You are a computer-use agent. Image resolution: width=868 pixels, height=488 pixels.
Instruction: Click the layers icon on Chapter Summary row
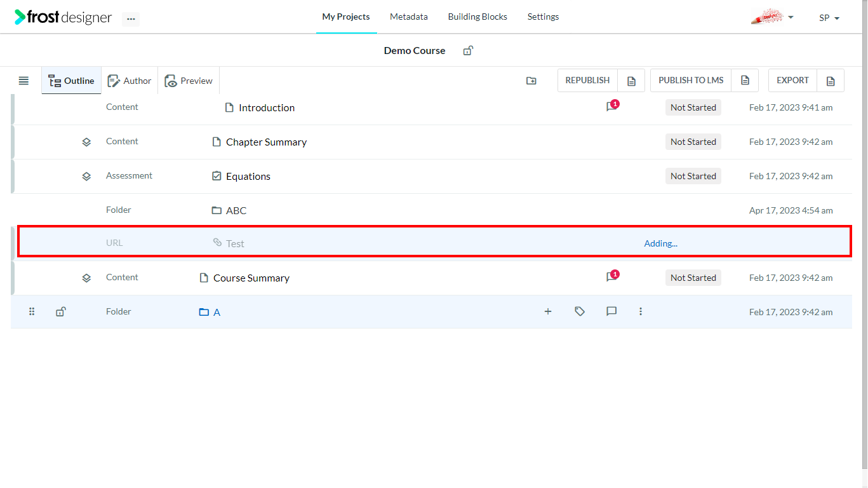[x=86, y=142]
